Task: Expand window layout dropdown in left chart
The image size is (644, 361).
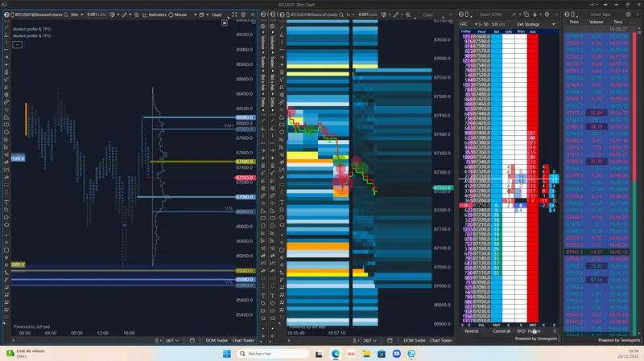Action: coord(208,14)
